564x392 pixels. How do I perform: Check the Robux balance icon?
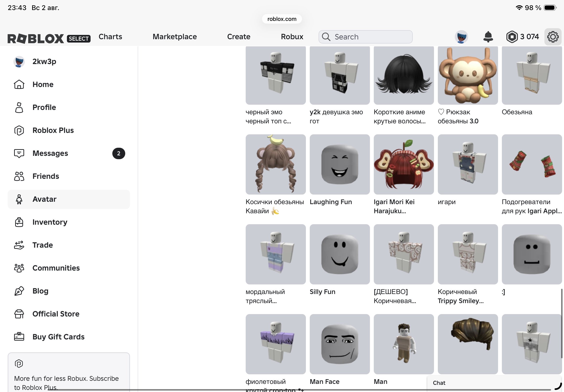(512, 37)
